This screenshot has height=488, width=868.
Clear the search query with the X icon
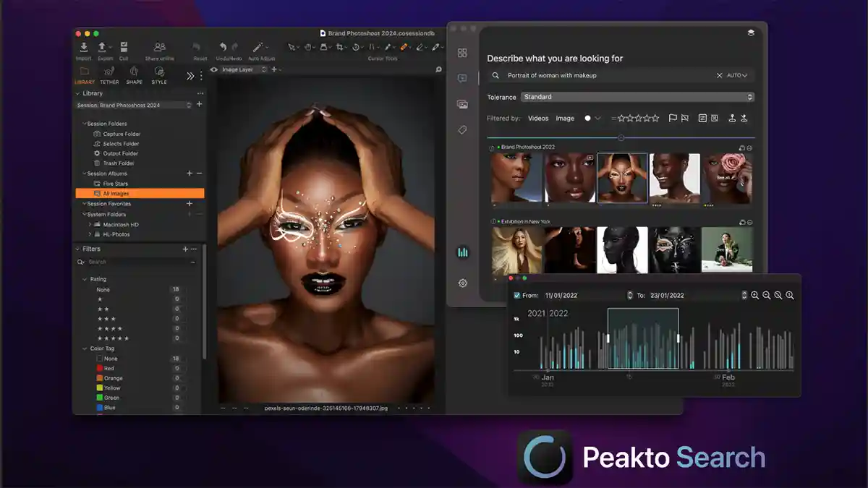coord(719,75)
